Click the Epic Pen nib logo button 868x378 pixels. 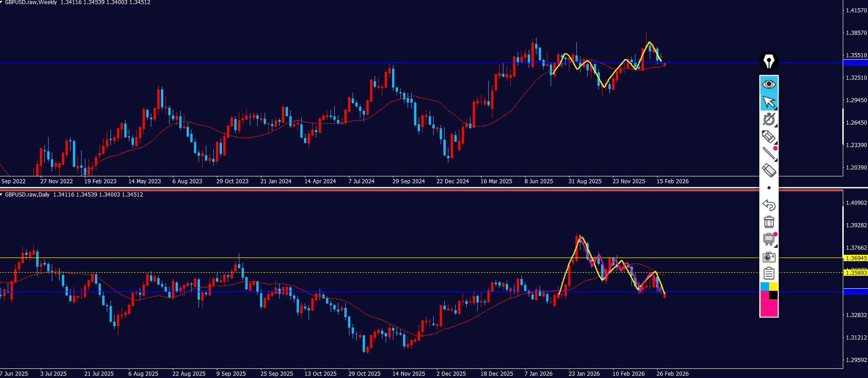769,61
